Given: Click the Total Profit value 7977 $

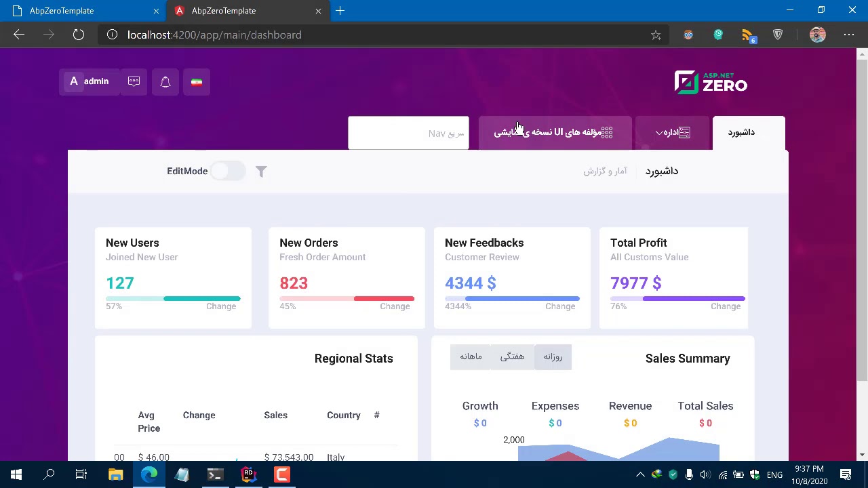Looking at the screenshot, I should pos(636,283).
